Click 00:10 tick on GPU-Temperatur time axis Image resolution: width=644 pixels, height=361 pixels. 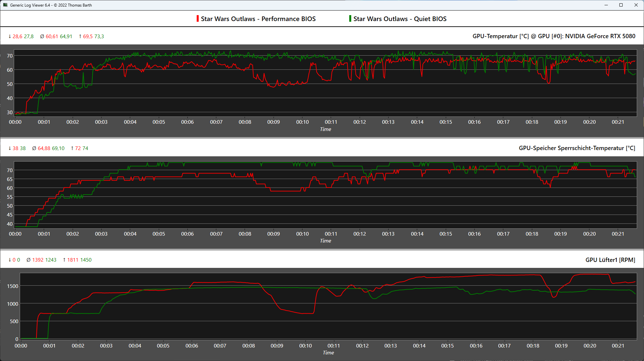tap(302, 122)
